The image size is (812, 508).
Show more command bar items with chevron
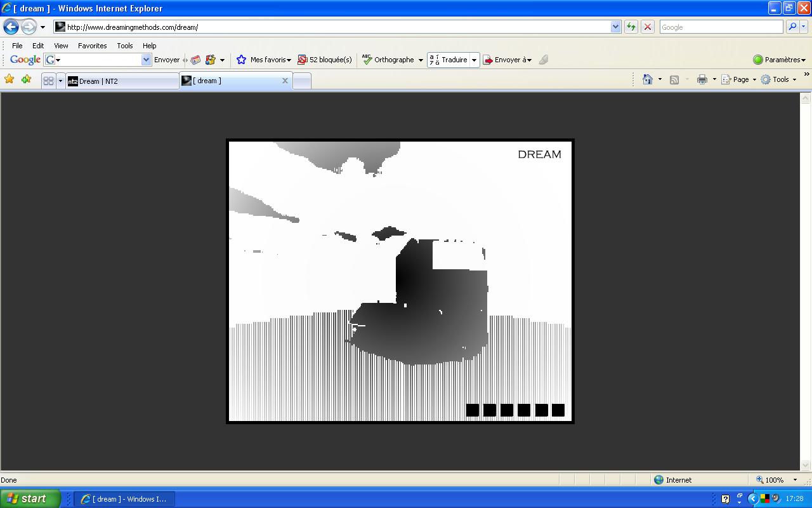coord(806,75)
